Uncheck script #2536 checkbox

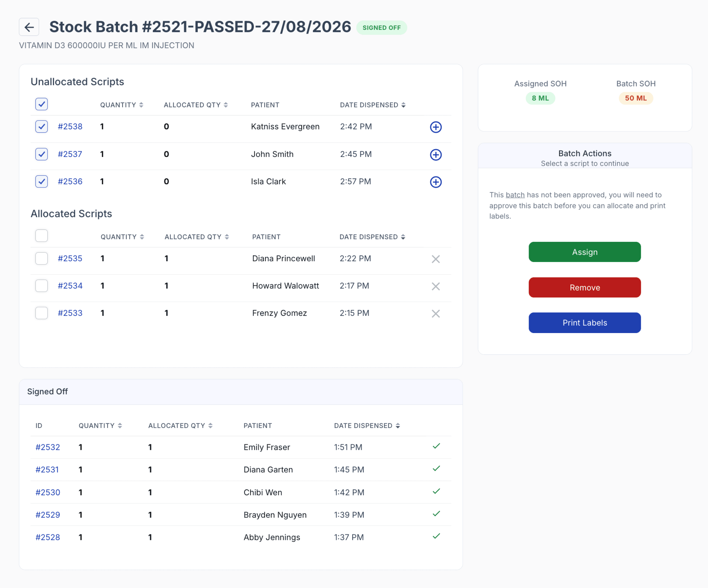click(x=41, y=182)
